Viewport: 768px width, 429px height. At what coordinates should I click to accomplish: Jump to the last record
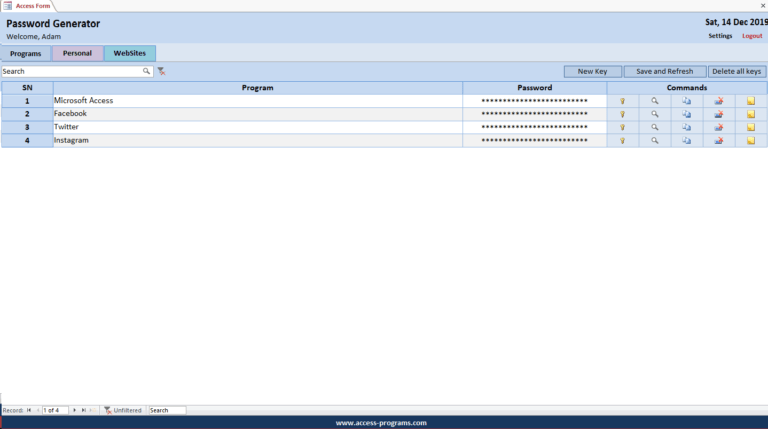pyautogui.click(x=83, y=410)
